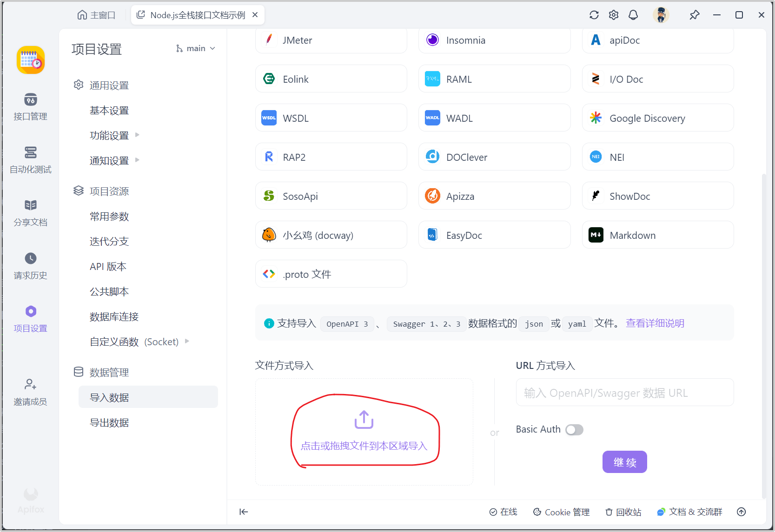Click the OpenAPI/Swagger 数据 URL input field
The width and height of the screenshot is (775, 532).
(625, 393)
